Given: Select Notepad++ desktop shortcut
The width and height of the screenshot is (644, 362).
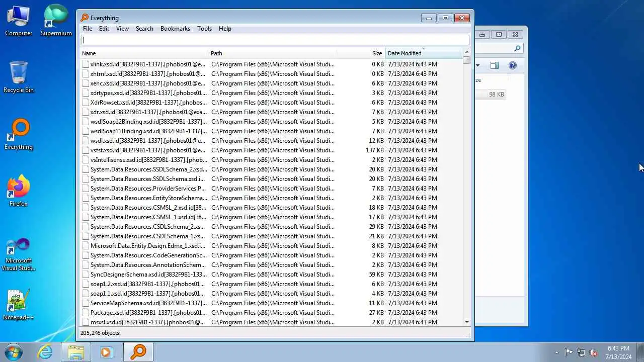Looking at the screenshot, I should click(19, 305).
